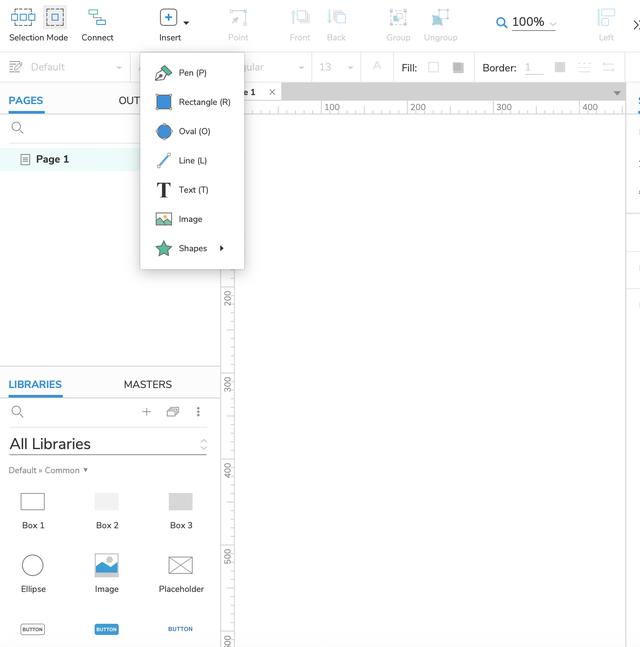Open the libraries more options menu
Image resolution: width=640 pixels, height=647 pixels.
click(x=198, y=412)
